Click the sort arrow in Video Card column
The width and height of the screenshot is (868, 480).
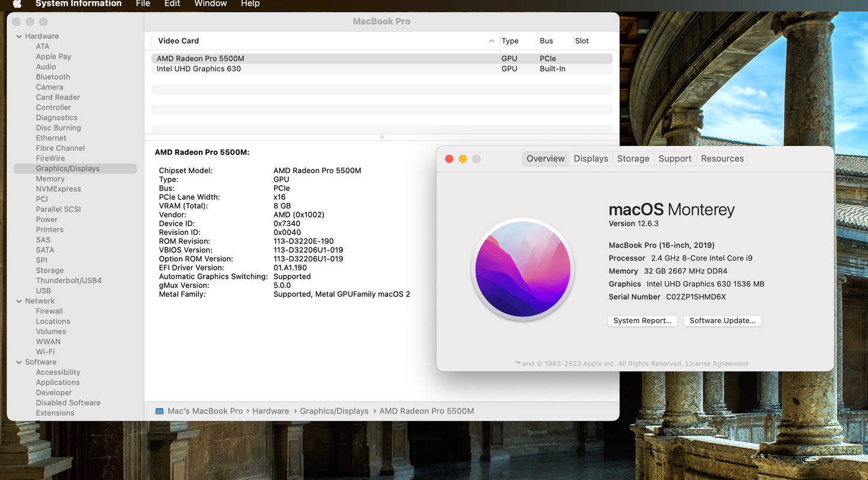tap(491, 41)
